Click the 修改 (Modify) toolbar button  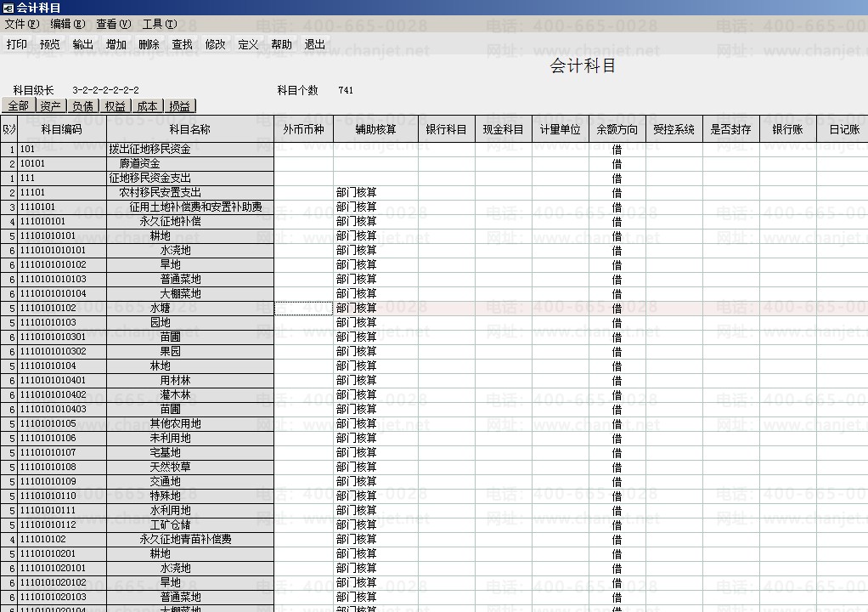coord(216,44)
